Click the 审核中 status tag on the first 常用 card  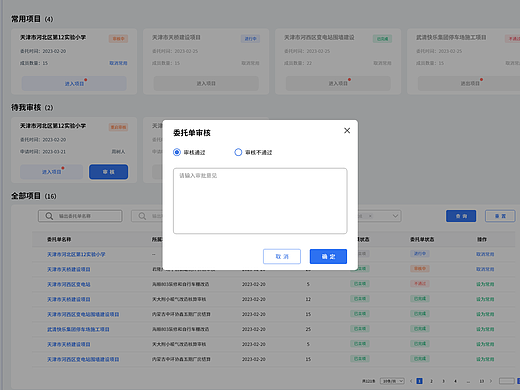coord(118,39)
